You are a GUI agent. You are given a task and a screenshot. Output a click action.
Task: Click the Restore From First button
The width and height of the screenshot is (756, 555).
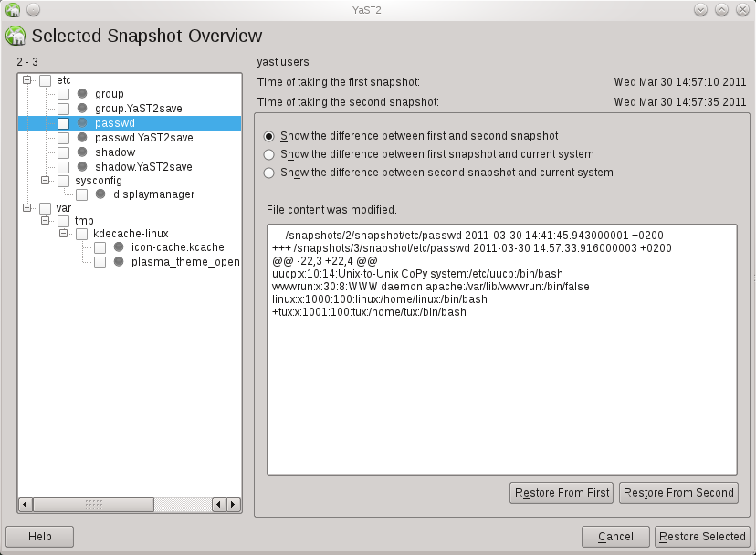[561, 492]
